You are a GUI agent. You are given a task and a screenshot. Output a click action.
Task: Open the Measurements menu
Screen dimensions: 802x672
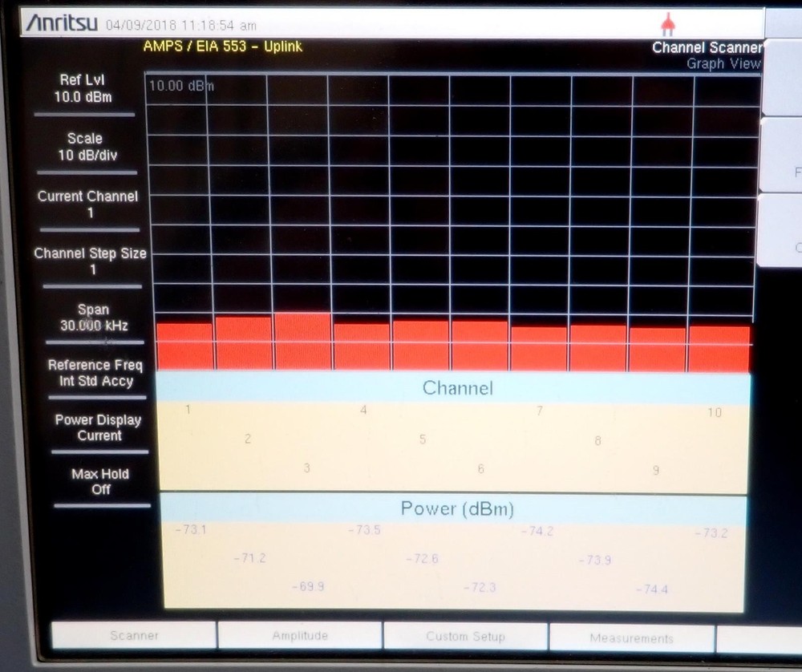632,638
